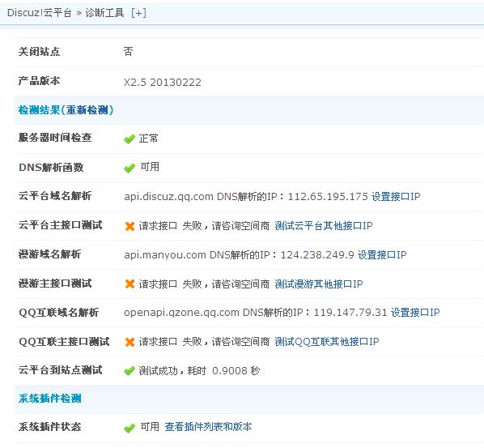Open 设置接口IP link for openapi.qzone.qq.com
484x448 pixels.
coord(415,313)
